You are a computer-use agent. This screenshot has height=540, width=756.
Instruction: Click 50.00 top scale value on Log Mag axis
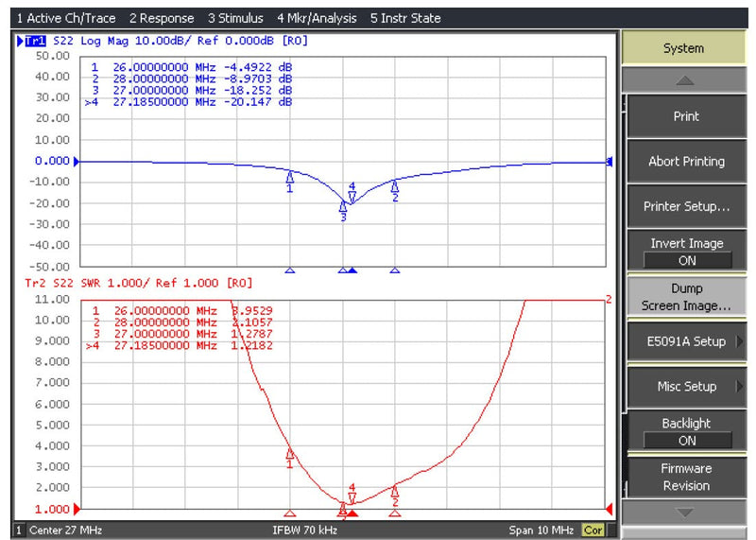53,56
